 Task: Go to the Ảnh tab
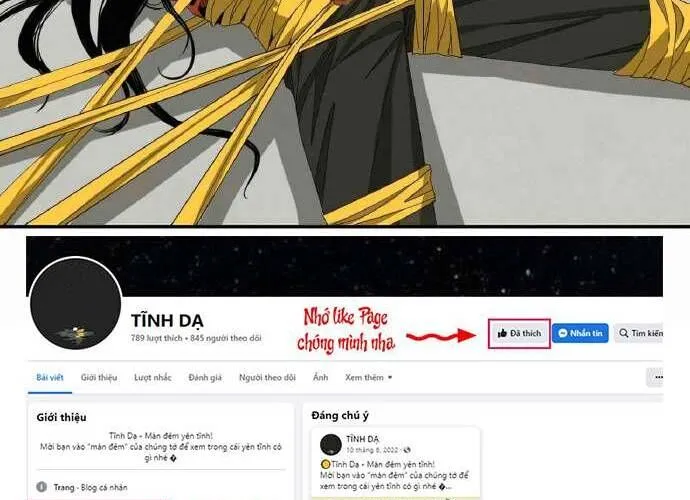pos(320,377)
